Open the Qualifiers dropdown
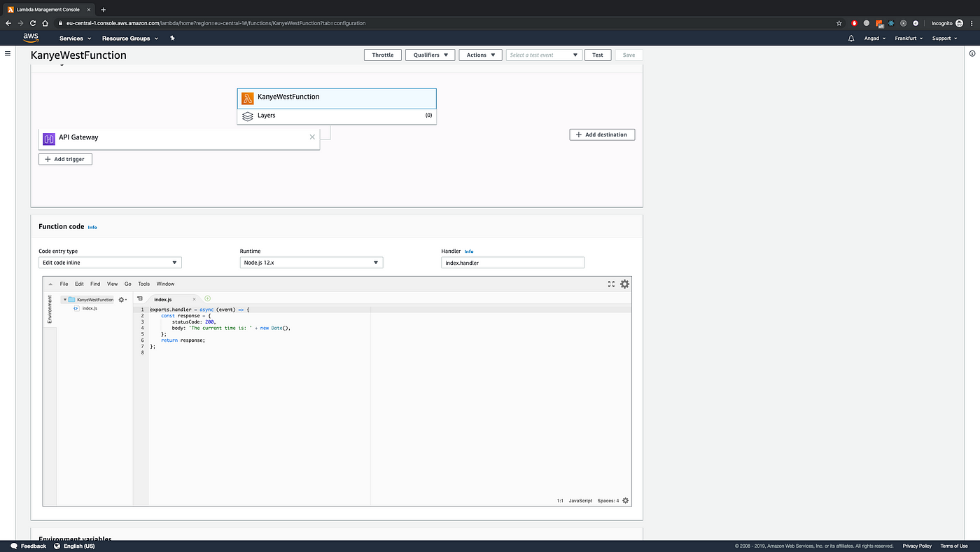This screenshot has height=552, width=980. click(x=430, y=55)
